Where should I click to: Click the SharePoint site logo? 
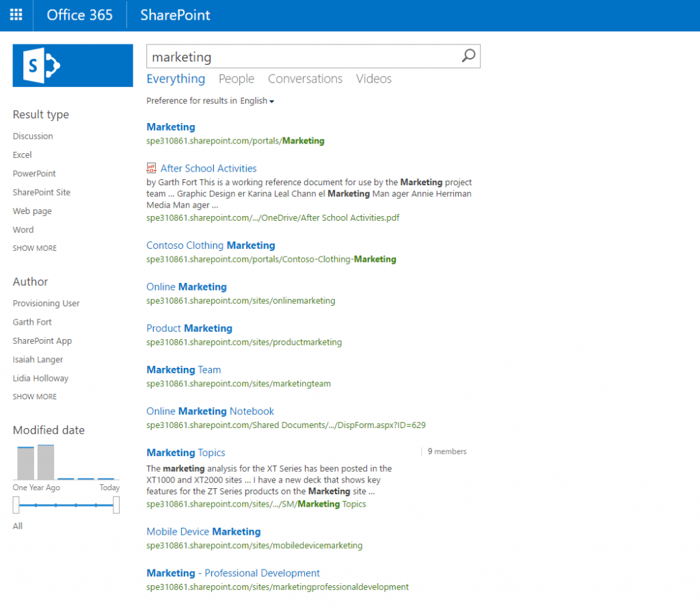tap(72, 65)
